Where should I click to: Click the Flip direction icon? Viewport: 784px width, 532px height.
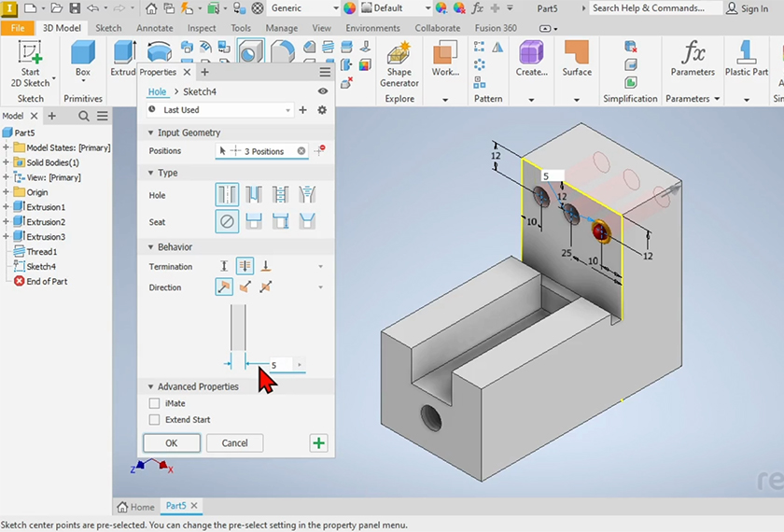[245, 287]
